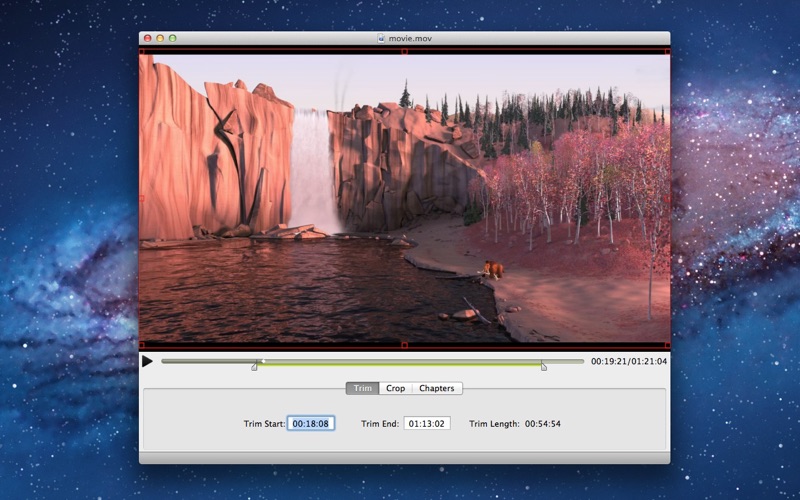Open the Chapters tab
This screenshot has height=500, width=800.
437,388
